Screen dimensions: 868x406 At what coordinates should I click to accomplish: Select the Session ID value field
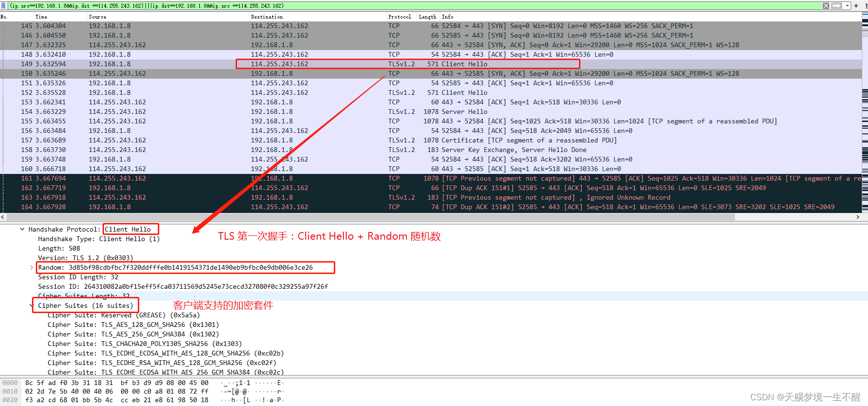pyautogui.click(x=183, y=286)
